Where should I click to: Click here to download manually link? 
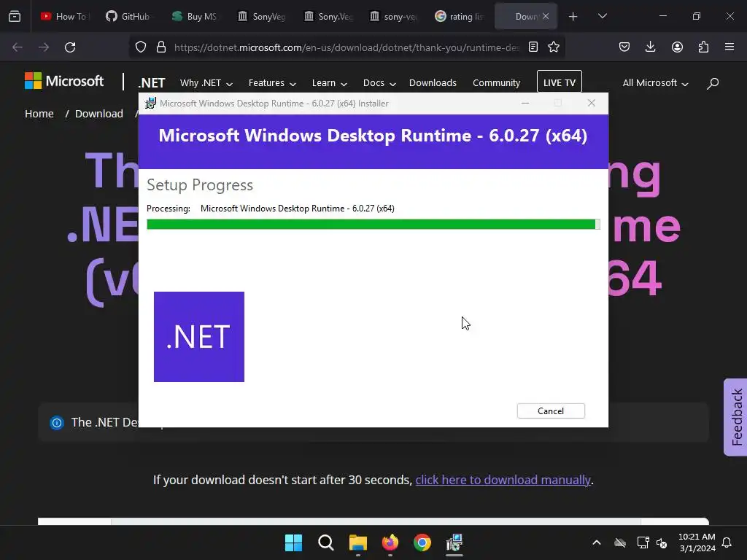503,480
